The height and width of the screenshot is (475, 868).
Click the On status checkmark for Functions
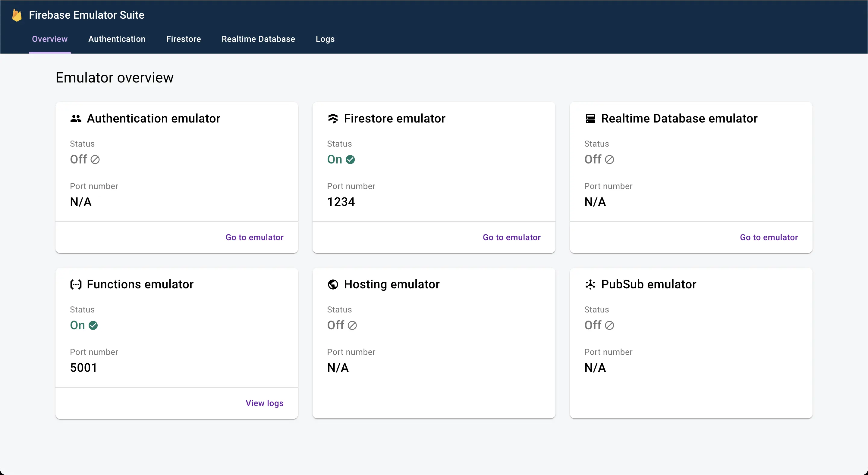(x=93, y=325)
